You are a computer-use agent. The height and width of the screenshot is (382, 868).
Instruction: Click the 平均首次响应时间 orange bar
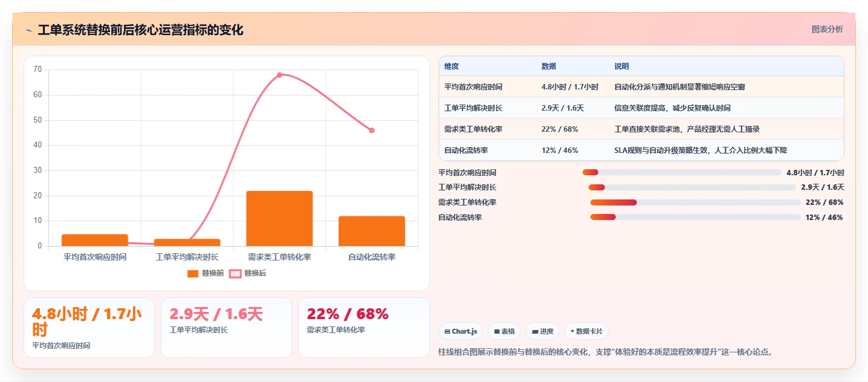pos(95,240)
